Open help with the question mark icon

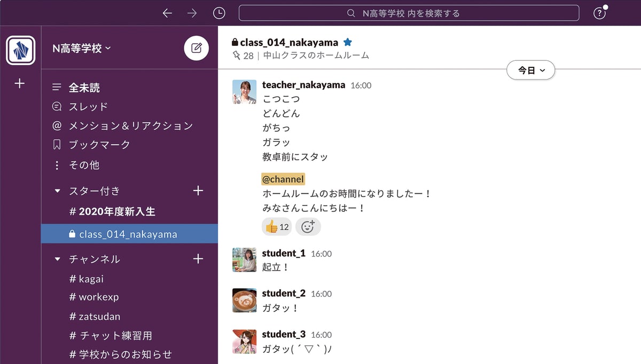pos(599,13)
